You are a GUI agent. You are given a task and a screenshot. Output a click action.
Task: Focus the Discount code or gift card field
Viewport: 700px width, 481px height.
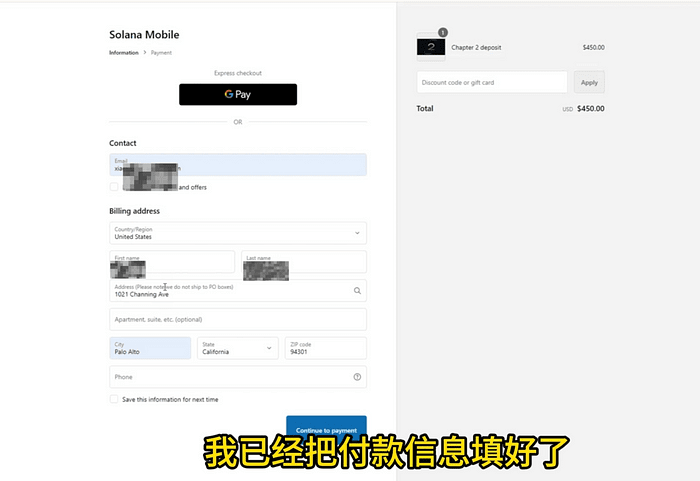491,83
